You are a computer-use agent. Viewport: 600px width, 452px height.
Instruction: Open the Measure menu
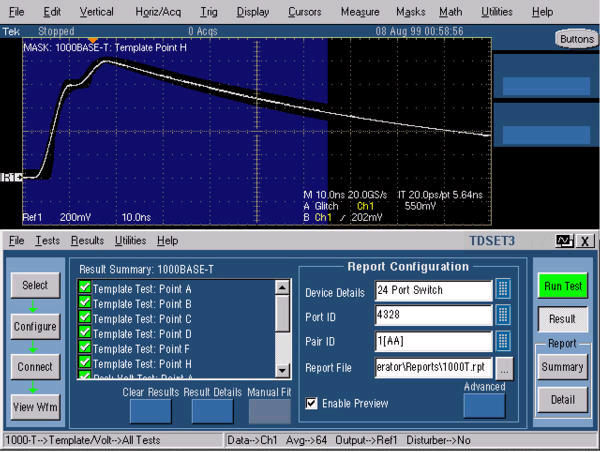[360, 12]
